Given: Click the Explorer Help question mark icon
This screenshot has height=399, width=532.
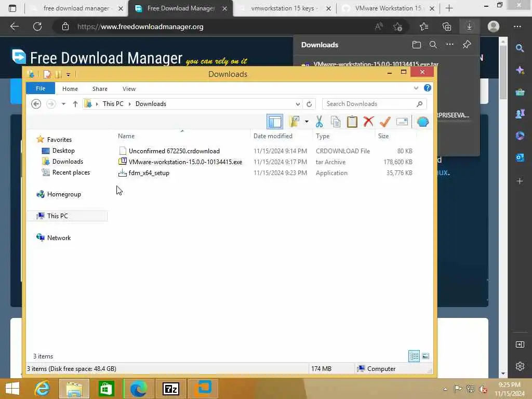Looking at the screenshot, I should tap(428, 88).
